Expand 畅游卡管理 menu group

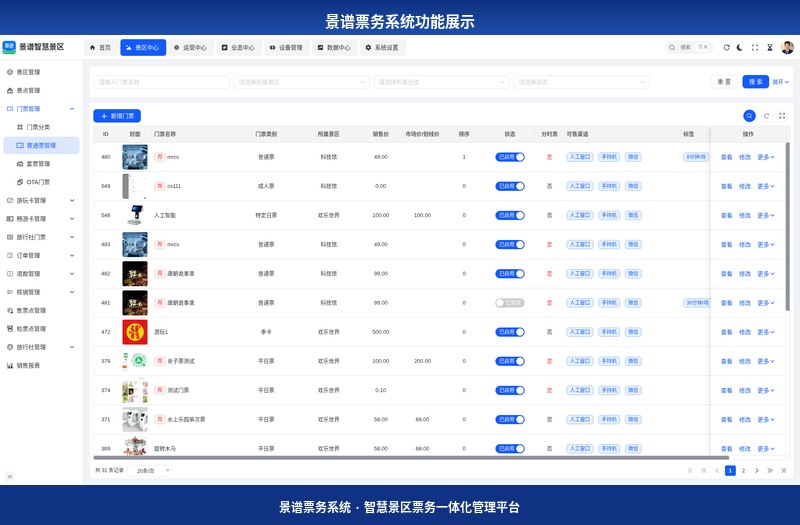(x=41, y=219)
